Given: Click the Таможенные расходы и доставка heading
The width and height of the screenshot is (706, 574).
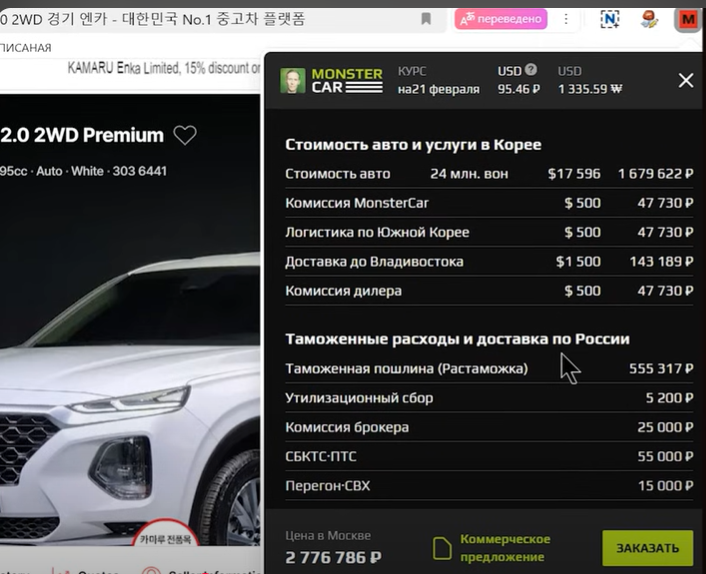Looking at the screenshot, I should click(x=457, y=339).
